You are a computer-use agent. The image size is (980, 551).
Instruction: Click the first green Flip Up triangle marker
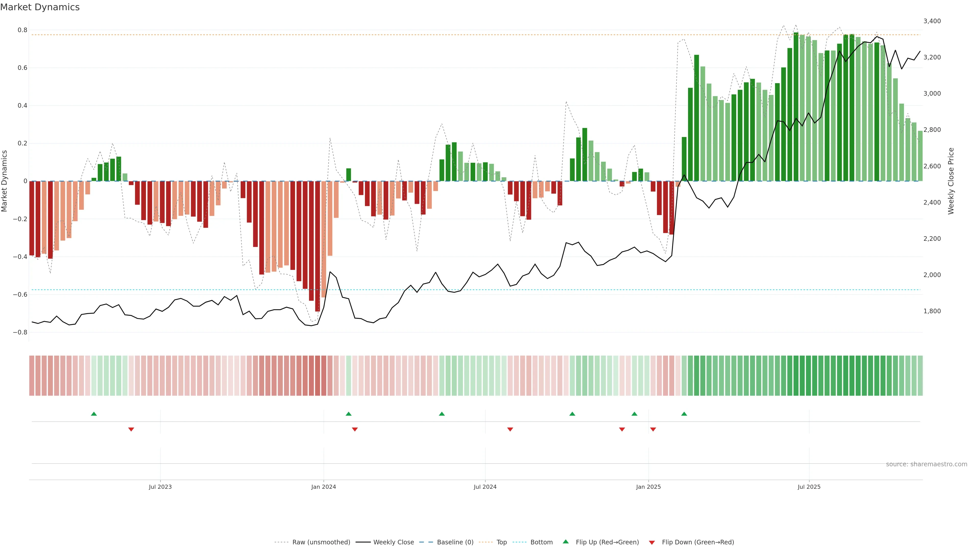94,414
